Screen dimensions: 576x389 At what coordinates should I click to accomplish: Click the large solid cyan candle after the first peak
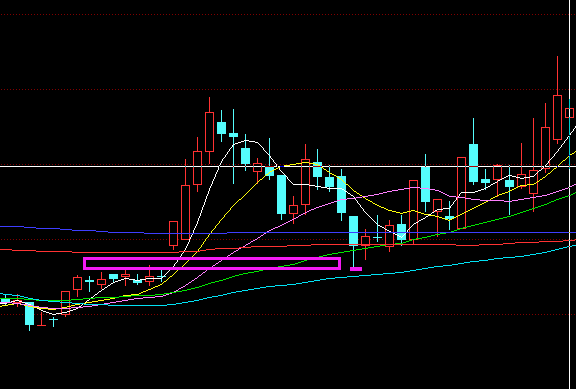point(281,194)
